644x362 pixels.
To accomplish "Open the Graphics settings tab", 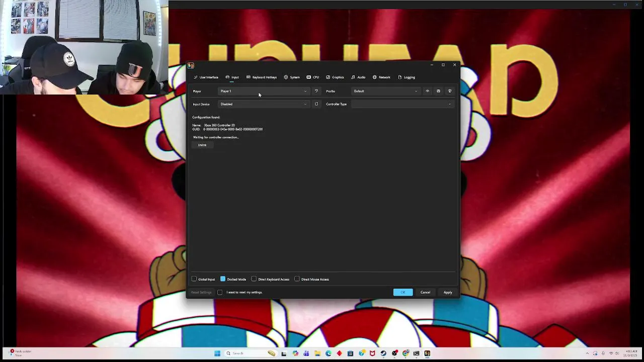I will 335,77.
